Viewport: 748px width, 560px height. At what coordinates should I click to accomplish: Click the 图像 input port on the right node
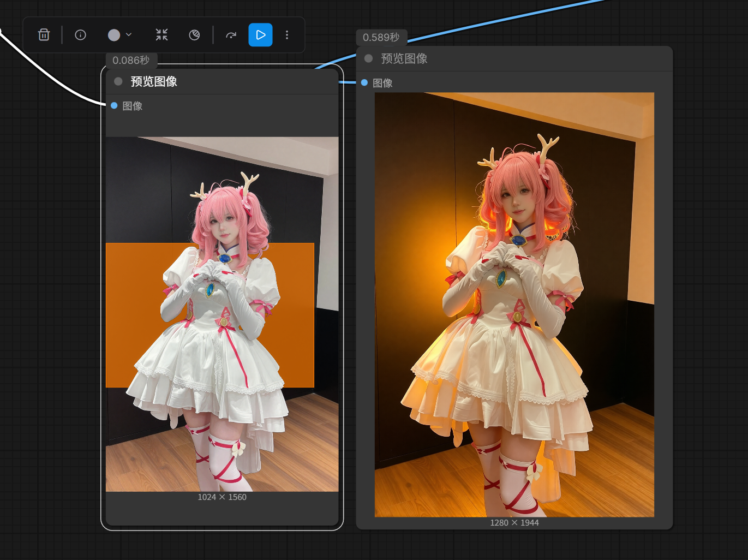click(364, 83)
